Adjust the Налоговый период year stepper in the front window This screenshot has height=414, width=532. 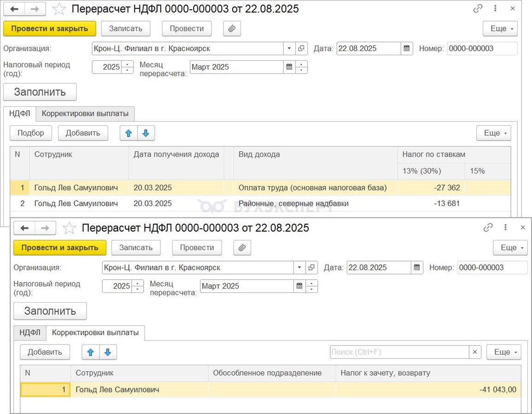coord(137,286)
